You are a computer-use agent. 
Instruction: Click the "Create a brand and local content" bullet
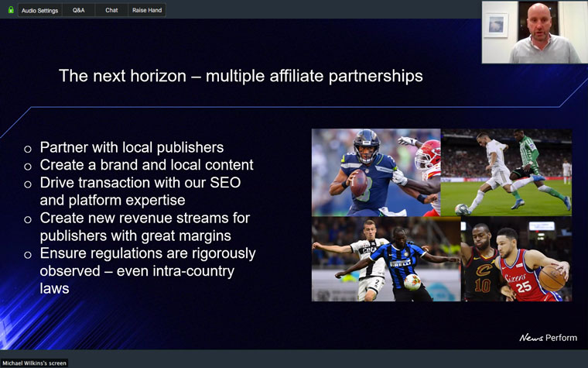pyautogui.click(x=147, y=165)
